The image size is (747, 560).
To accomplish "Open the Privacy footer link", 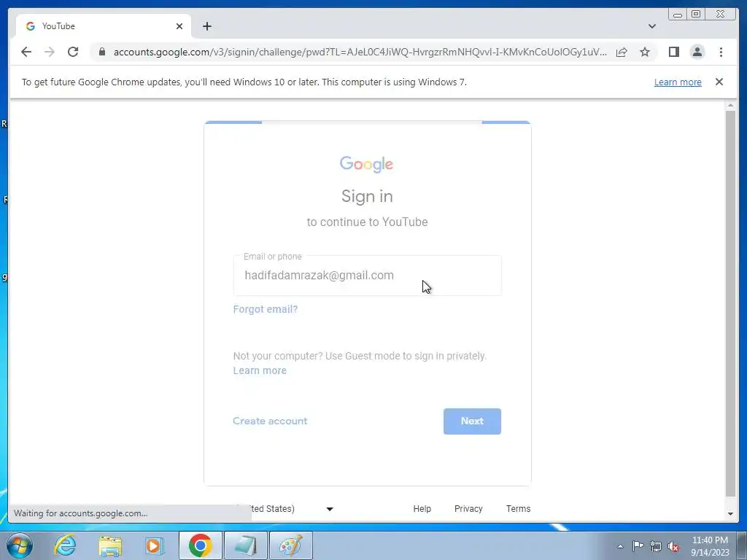I will pos(468,508).
